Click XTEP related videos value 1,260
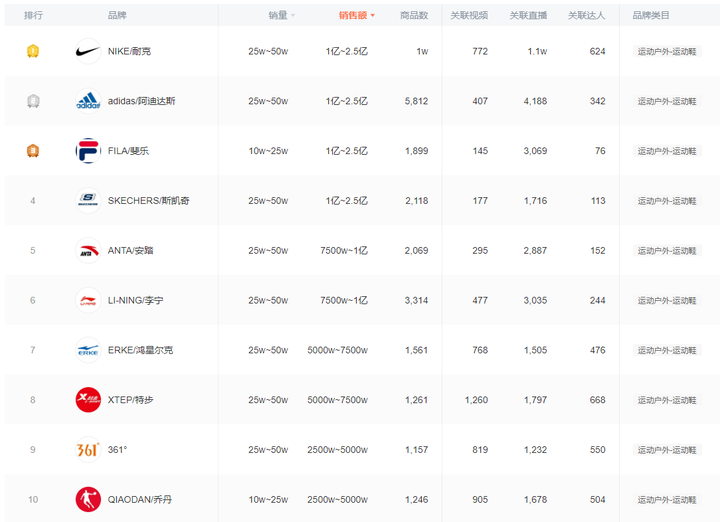 pyautogui.click(x=476, y=400)
